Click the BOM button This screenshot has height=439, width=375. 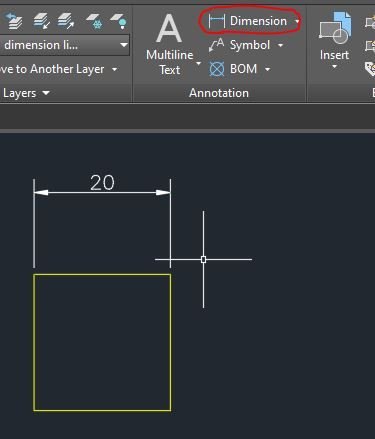point(233,69)
